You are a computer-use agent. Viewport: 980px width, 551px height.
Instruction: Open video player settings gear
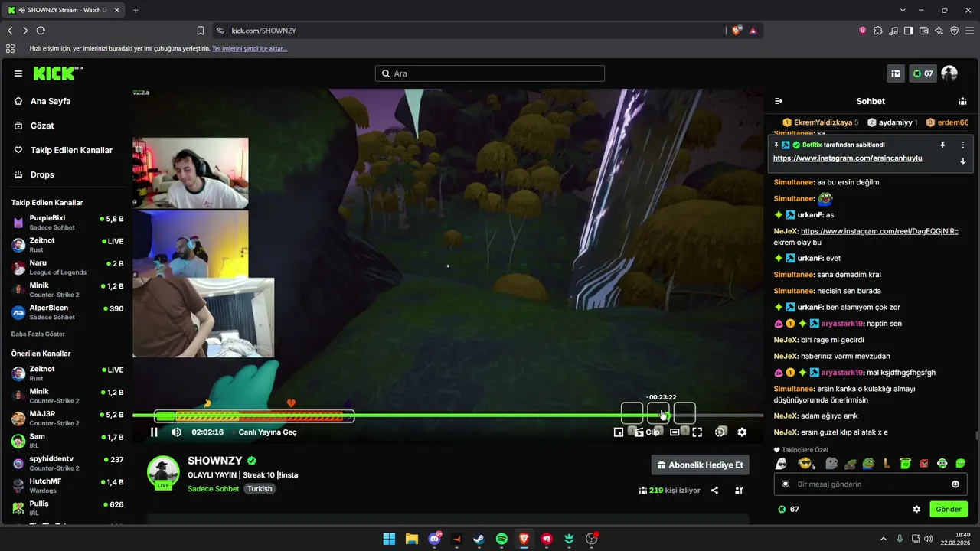742,432
